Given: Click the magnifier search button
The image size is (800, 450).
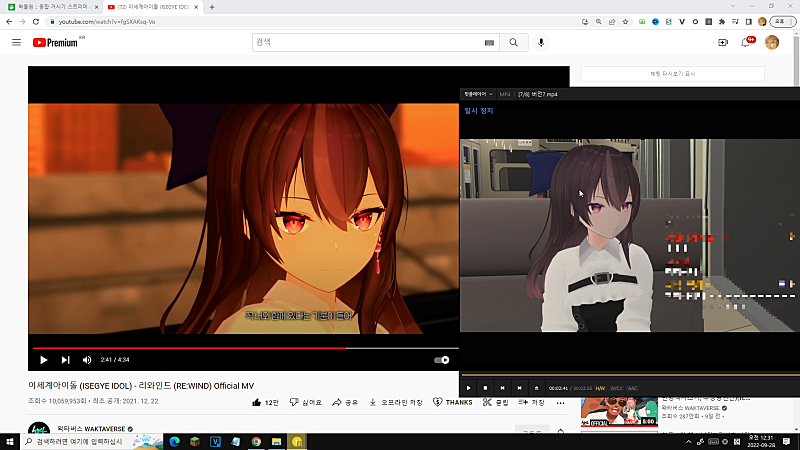Looking at the screenshot, I should 513,43.
